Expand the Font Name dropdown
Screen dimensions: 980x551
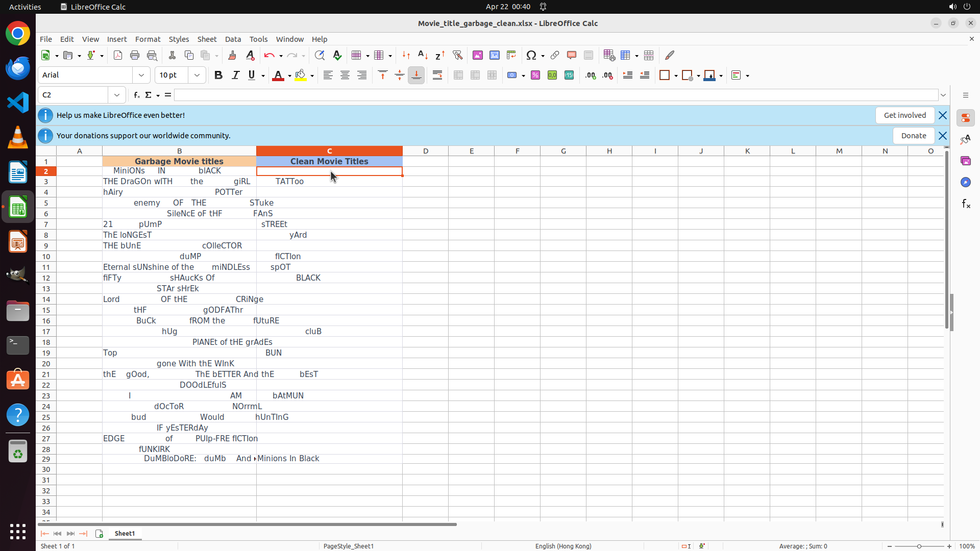tap(141, 75)
